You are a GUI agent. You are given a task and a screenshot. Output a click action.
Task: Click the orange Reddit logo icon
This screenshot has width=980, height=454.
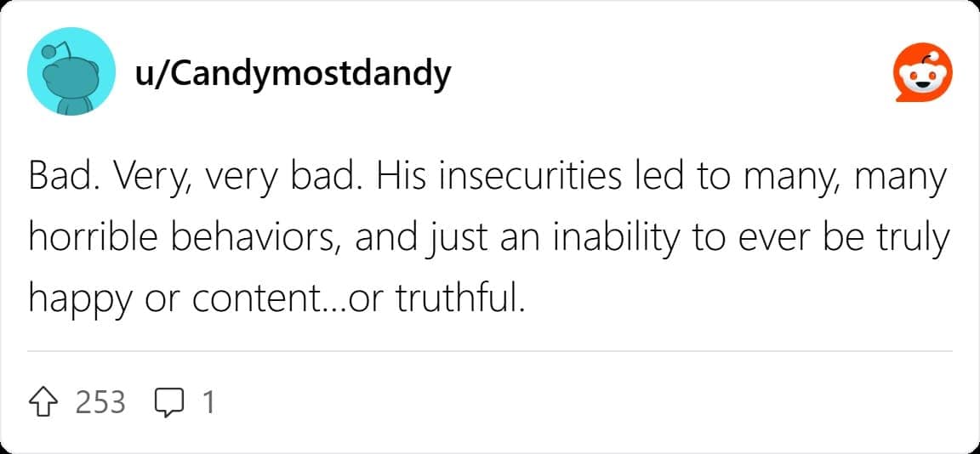pyautogui.click(x=925, y=76)
